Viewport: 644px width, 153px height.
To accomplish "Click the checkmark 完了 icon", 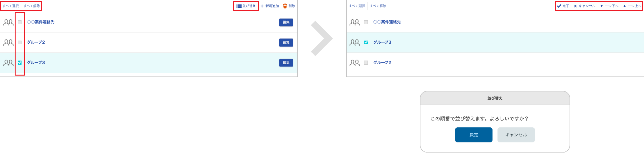I will tap(559, 6).
